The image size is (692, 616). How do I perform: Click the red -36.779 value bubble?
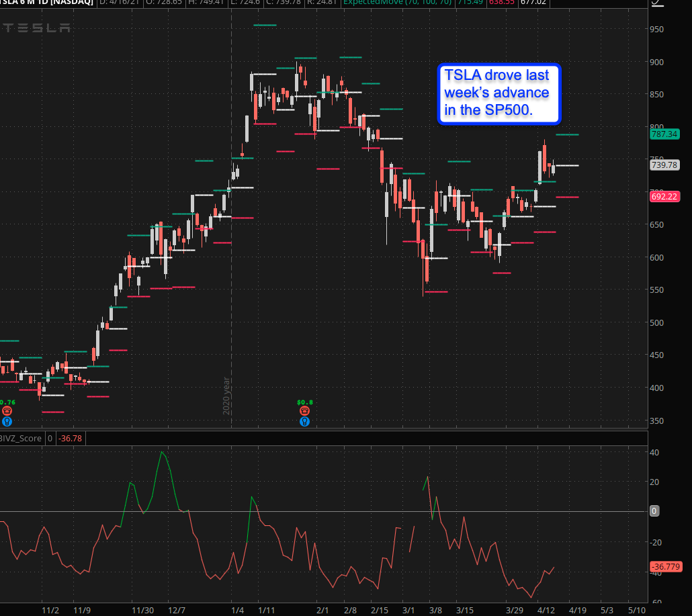point(666,566)
